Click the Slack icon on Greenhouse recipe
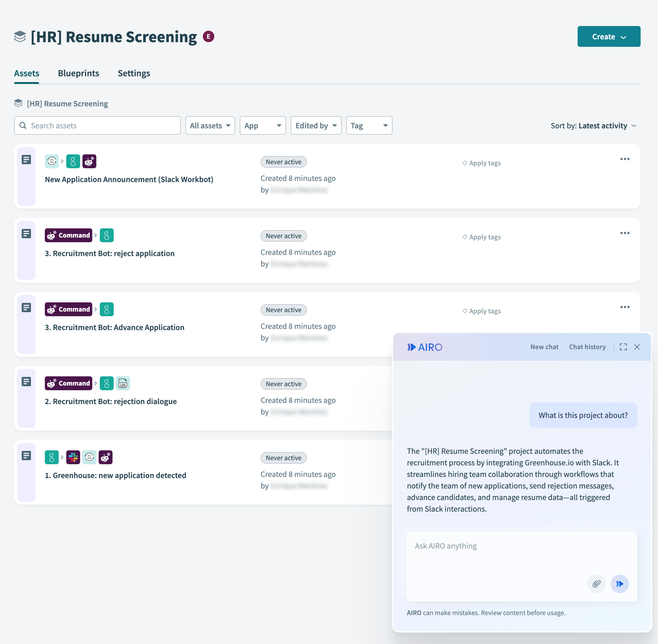Screen dimensions: 658x644 [73, 457]
